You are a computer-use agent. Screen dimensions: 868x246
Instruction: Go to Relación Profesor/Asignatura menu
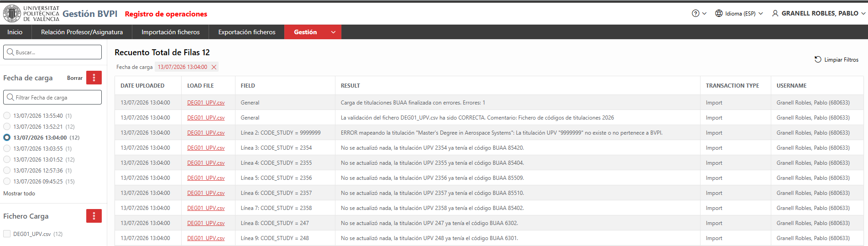[x=82, y=32]
